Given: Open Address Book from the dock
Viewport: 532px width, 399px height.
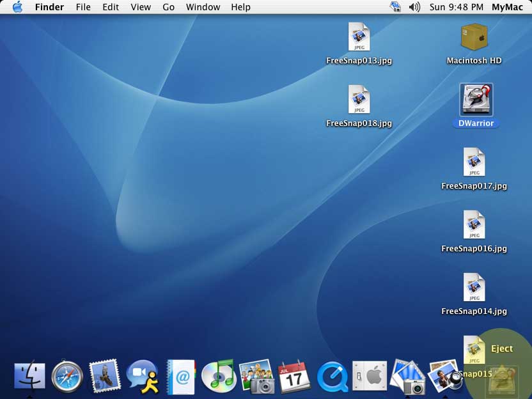Looking at the screenshot, I should [x=180, y=377].
